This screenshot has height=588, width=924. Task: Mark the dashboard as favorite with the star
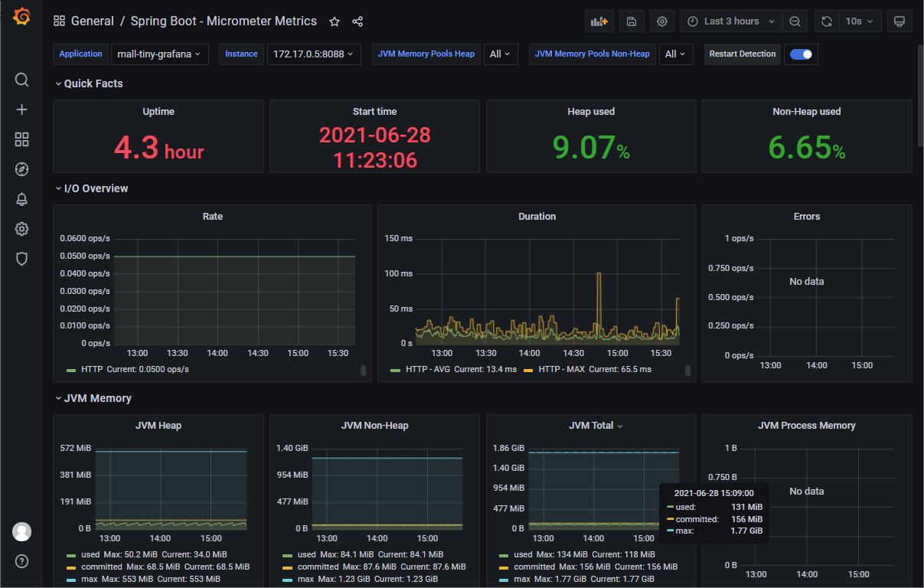335,21
